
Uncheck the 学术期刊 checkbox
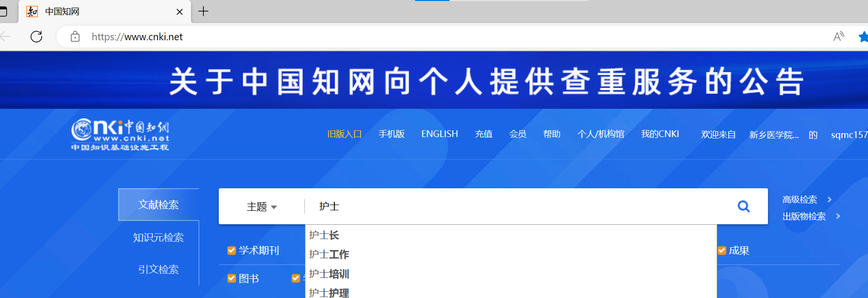pyautogui.click(x=232, y=251)
